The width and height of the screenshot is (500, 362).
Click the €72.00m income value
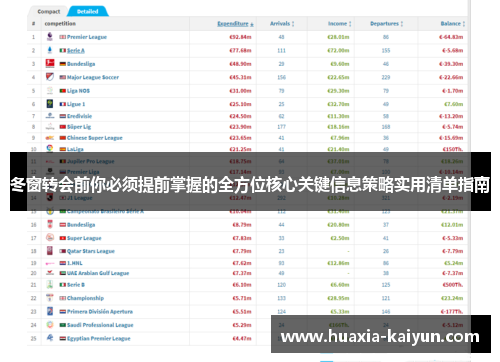tap(338, 50)
